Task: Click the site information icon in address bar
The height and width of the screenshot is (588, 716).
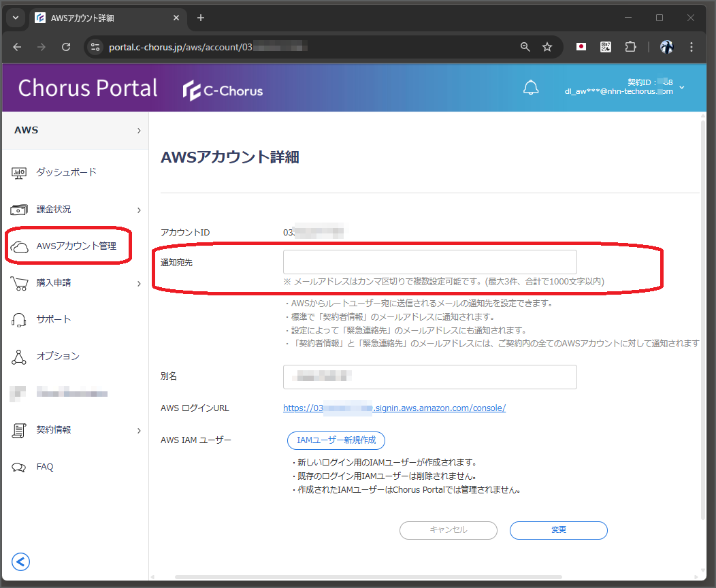Action: 95,47
